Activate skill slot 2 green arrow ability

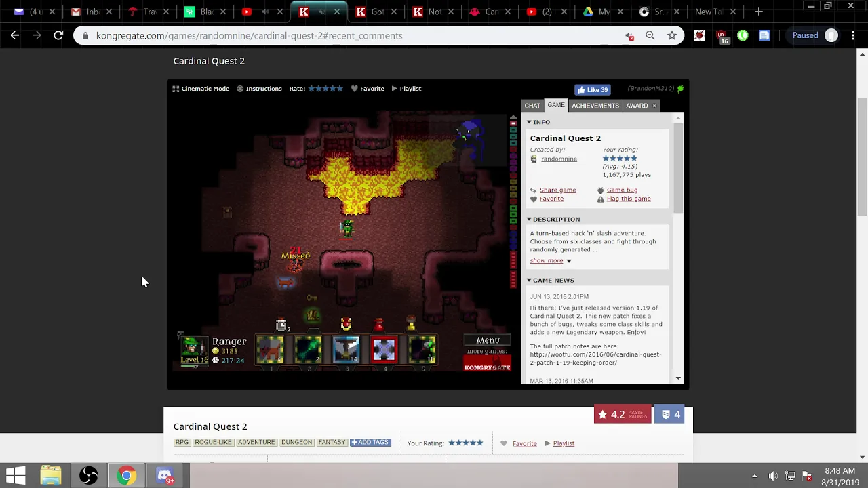pyautogui.click(x=308, y=350)
